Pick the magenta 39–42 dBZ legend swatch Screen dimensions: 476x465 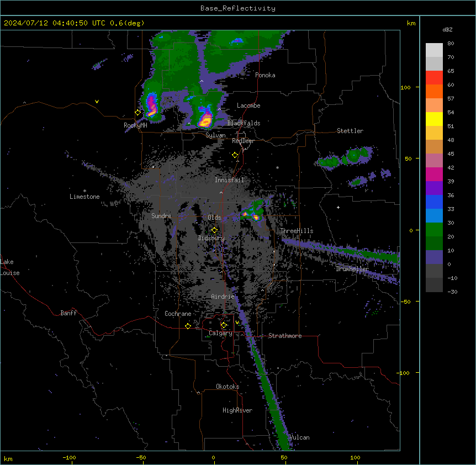coord(434,174)
